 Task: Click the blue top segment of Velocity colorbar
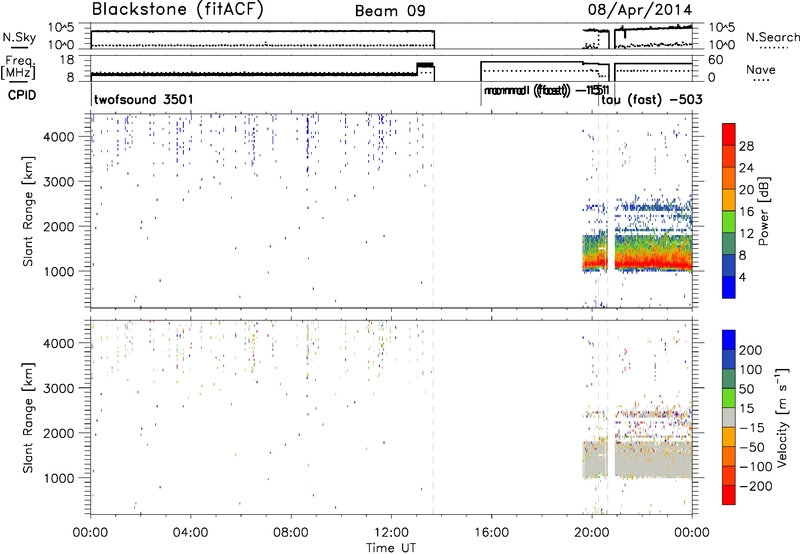coord(729,340)
